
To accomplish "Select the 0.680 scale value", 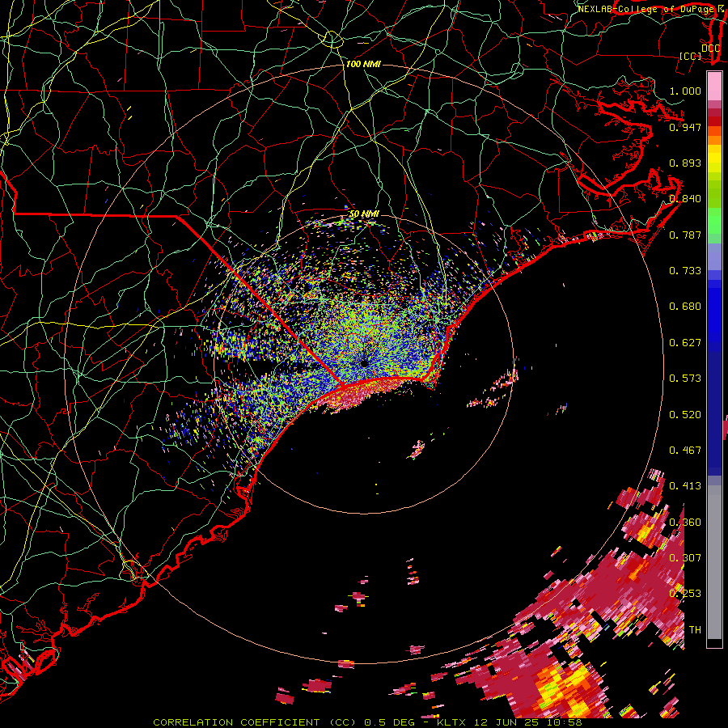I will point(685,307).
